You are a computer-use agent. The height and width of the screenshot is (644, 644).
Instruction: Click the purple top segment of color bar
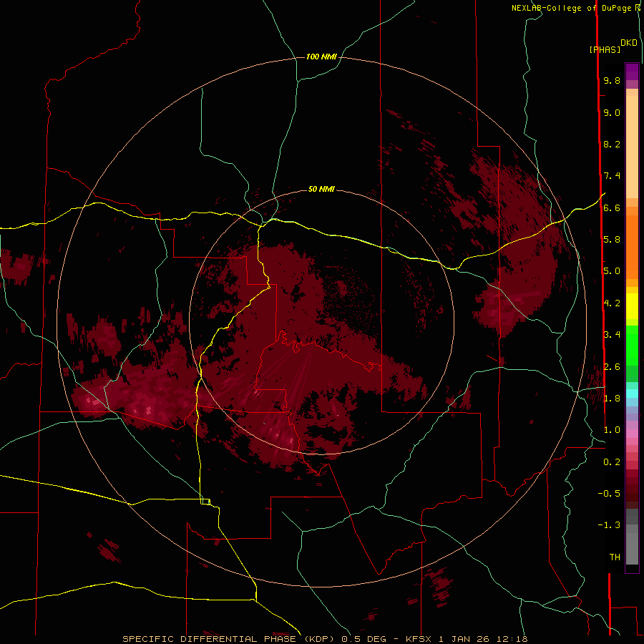632,72
